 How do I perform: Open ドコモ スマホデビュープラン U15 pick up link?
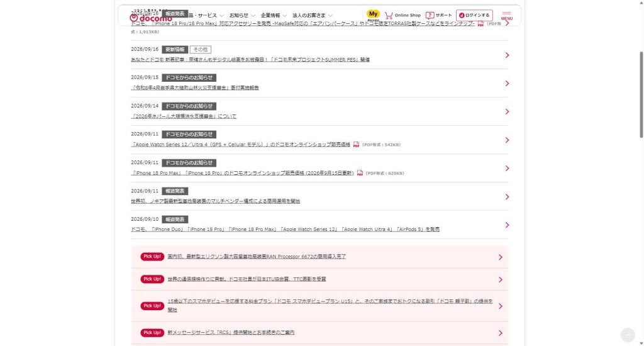[x=330, y=306]
